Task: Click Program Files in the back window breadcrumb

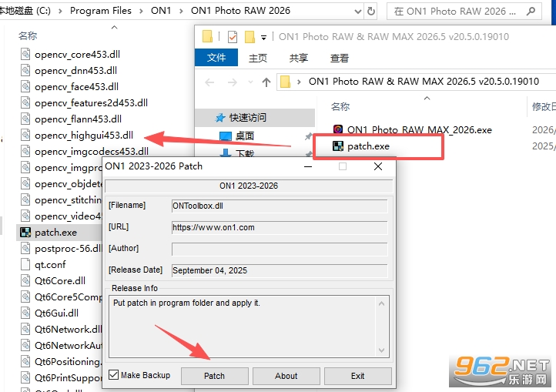Action: click(101, 11)
